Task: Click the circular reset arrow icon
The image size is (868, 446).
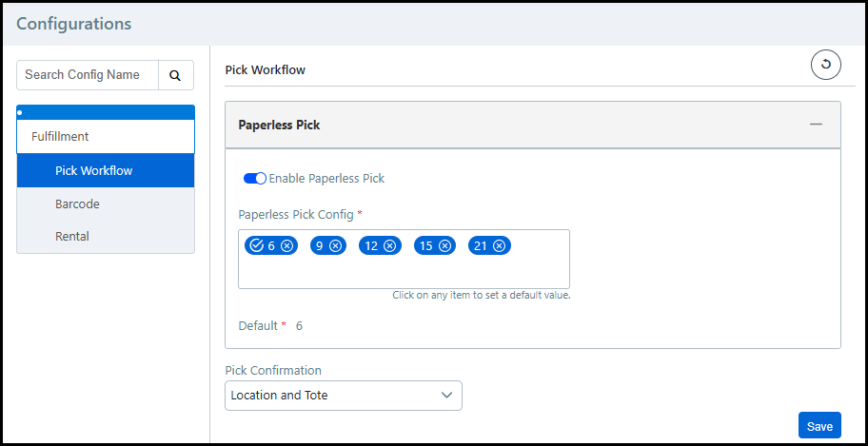Action: tap(825, 65)
